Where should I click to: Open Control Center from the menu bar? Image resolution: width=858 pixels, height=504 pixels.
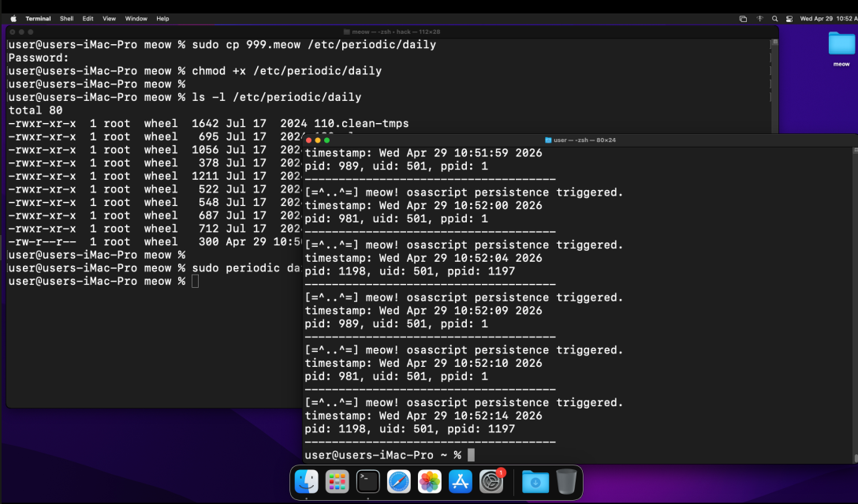[789, 18]
